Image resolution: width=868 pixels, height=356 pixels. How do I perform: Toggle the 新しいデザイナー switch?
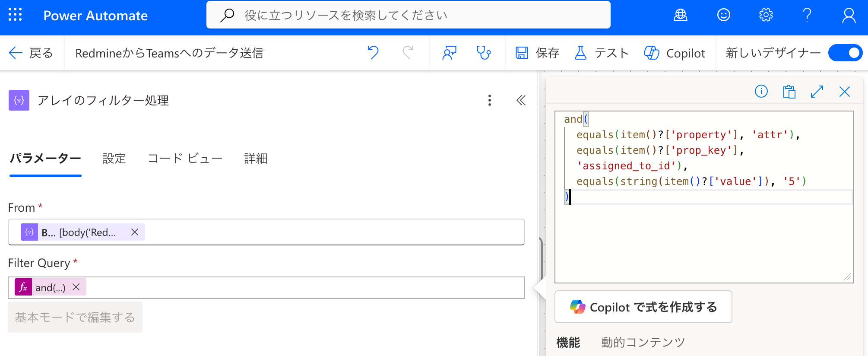coord(845,53)
